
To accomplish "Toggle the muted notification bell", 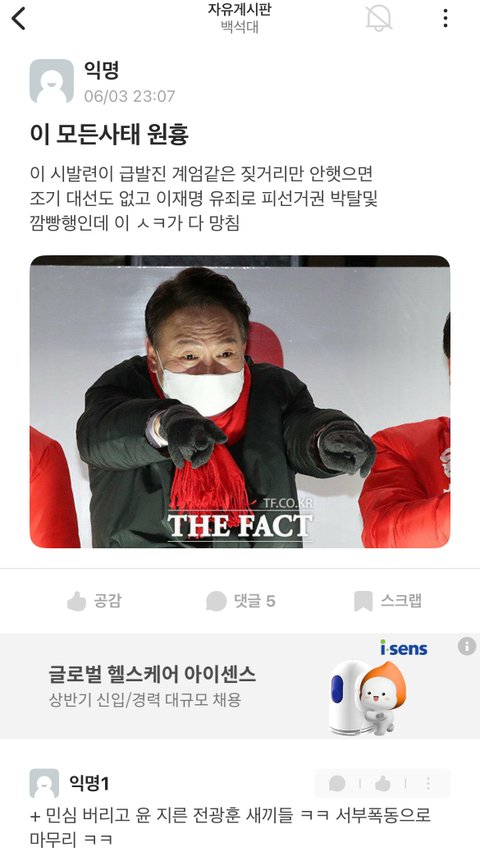I will pyautogui.click(x=379, y=18).
